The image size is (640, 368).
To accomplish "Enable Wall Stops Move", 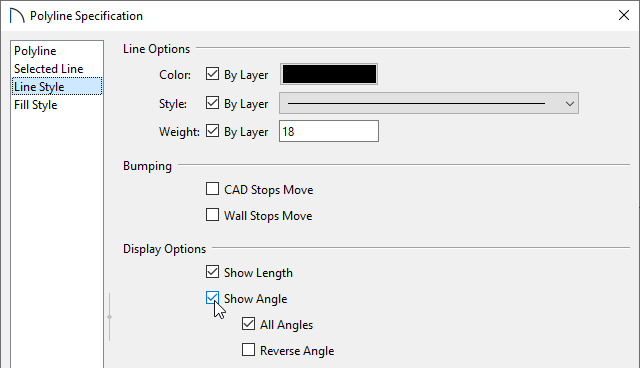I will (x=212, y=215).
